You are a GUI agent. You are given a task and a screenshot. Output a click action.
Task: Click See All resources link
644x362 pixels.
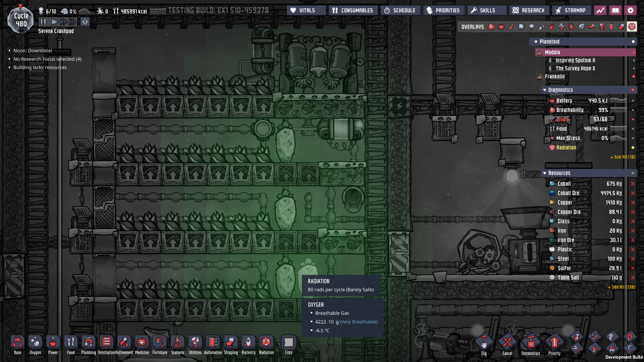621,287
